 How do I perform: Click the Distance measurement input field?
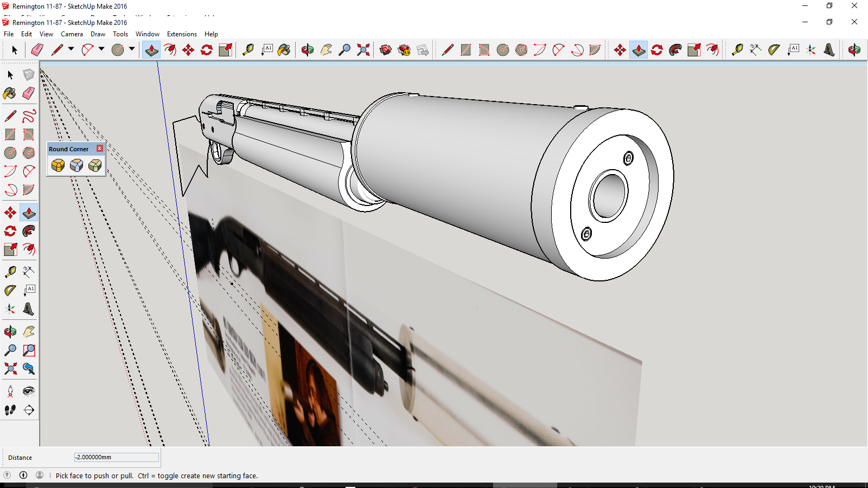click(117, 457)
